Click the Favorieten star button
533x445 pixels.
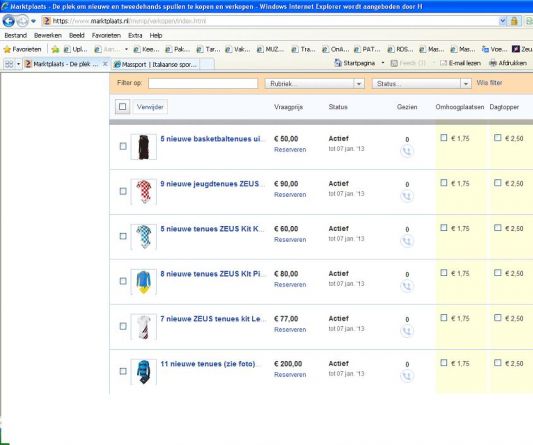click(22, 49)
